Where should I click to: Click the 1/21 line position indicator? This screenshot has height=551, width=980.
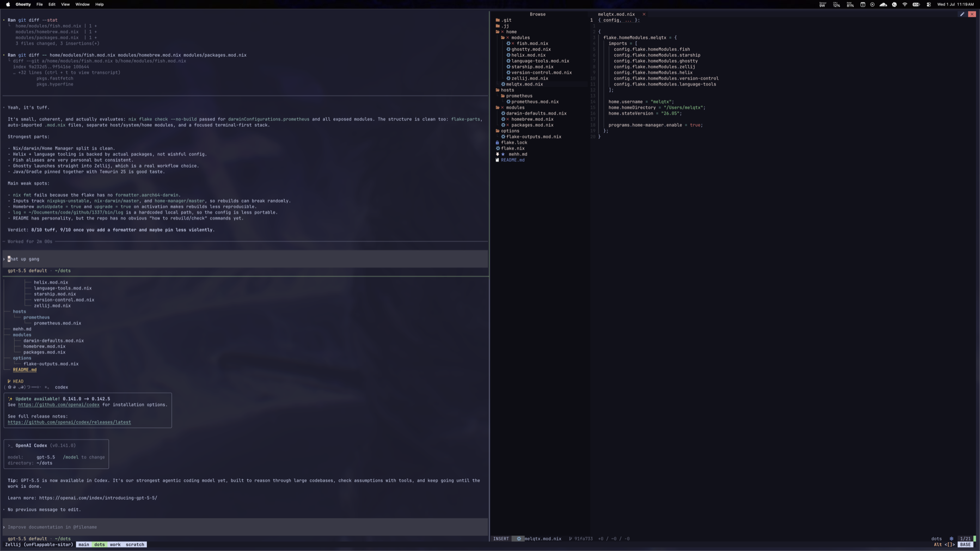pos(965,539)
